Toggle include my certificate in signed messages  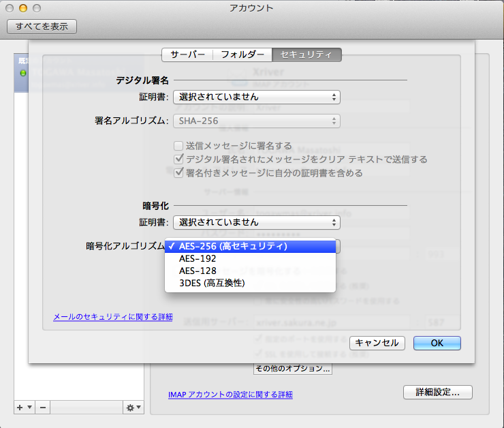pyautogui.click(x=178, y=173)
